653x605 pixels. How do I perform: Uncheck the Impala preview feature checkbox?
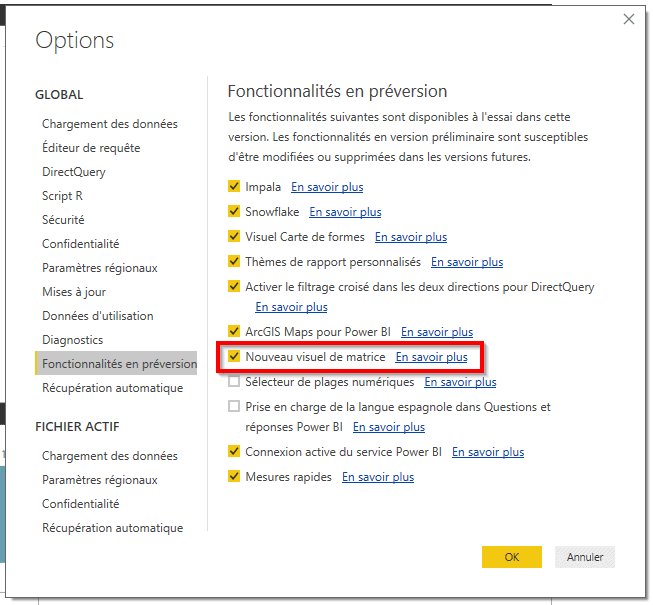pos(234,187)
